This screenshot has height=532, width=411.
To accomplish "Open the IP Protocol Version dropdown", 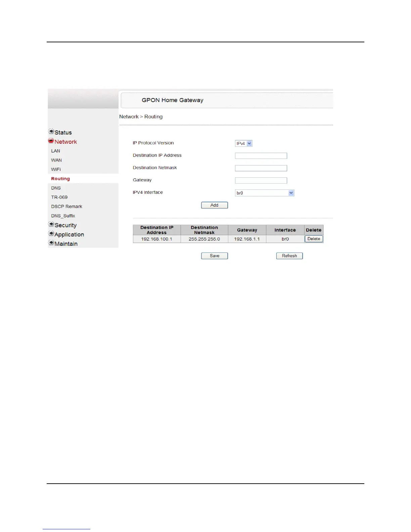I will click(x=244, y=143).
